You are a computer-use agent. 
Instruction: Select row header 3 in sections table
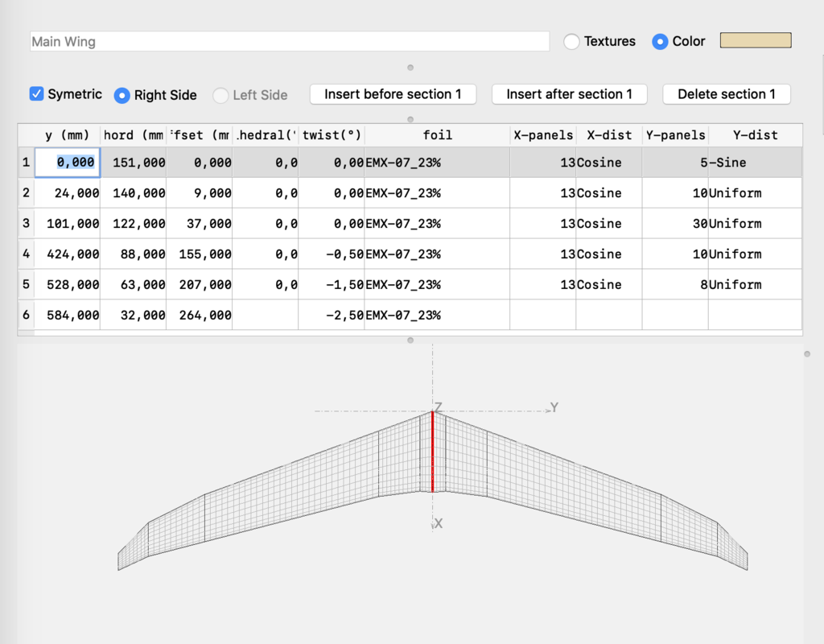point(26,224)
